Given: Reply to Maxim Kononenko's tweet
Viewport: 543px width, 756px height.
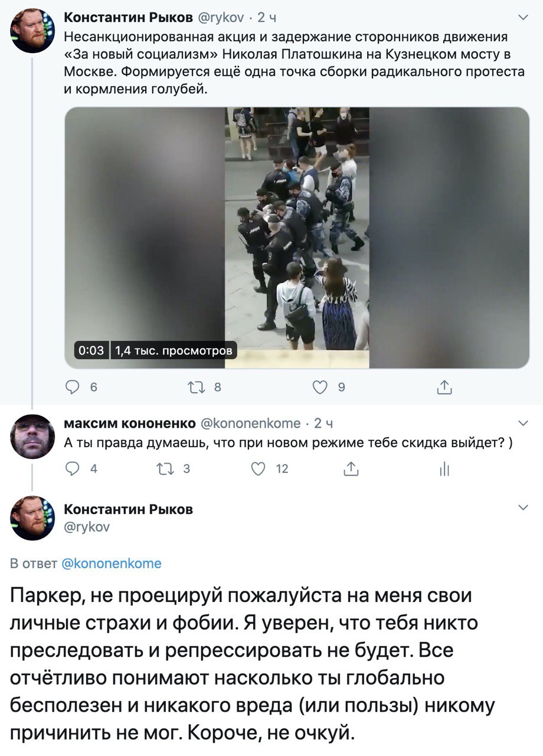Looking at the screenshot, I should coord(71,469).
